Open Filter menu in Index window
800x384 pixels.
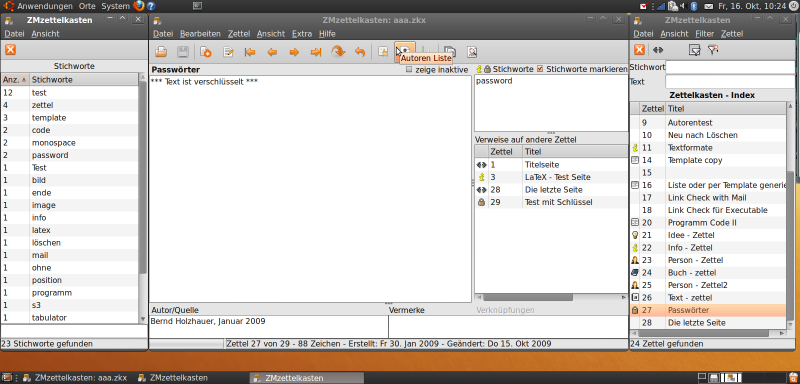705,34
